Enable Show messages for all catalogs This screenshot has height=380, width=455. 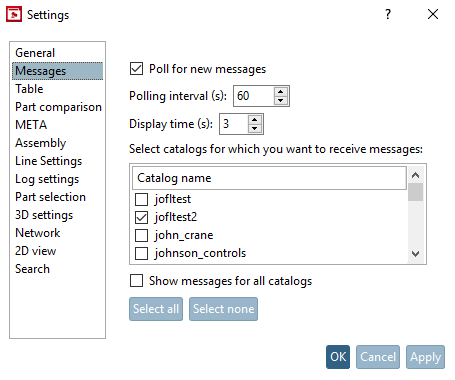(x=136, y=281)
